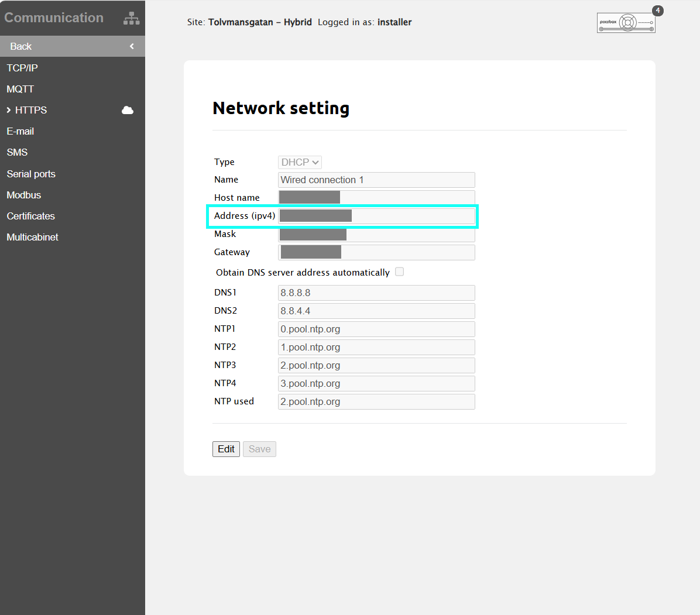Click the NTP used field

coord(376,401)
